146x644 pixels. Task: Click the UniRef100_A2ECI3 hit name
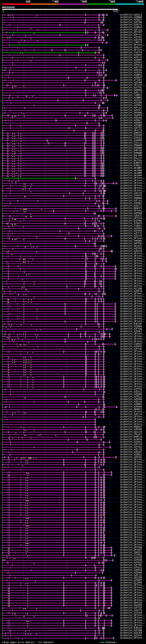tap(131, 93)
